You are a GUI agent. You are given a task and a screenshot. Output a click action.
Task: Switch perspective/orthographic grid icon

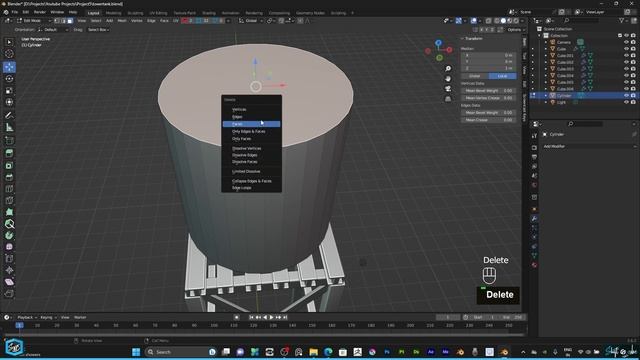point(448,99)
